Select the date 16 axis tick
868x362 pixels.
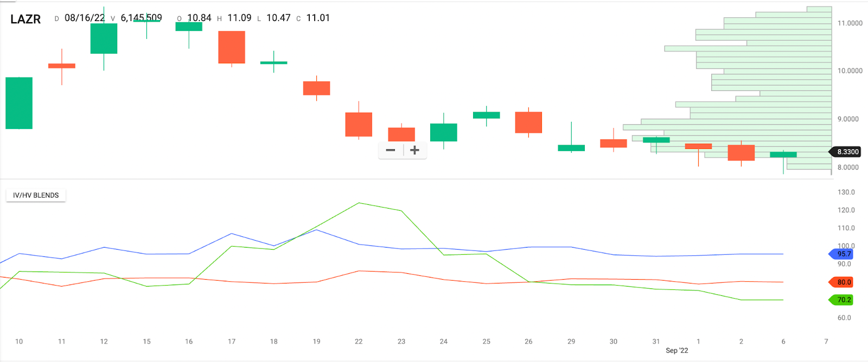click(x=189, y=341)
